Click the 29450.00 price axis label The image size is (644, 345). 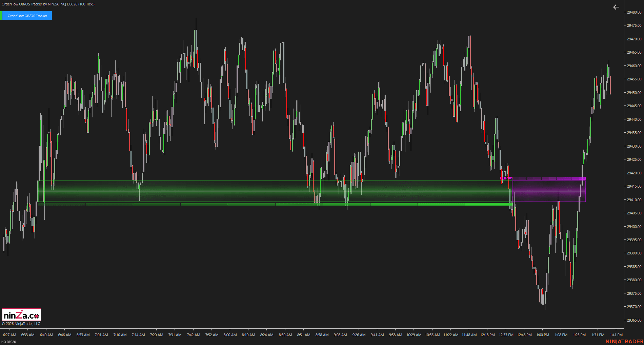pyautogui.click(x=634, y=93)
